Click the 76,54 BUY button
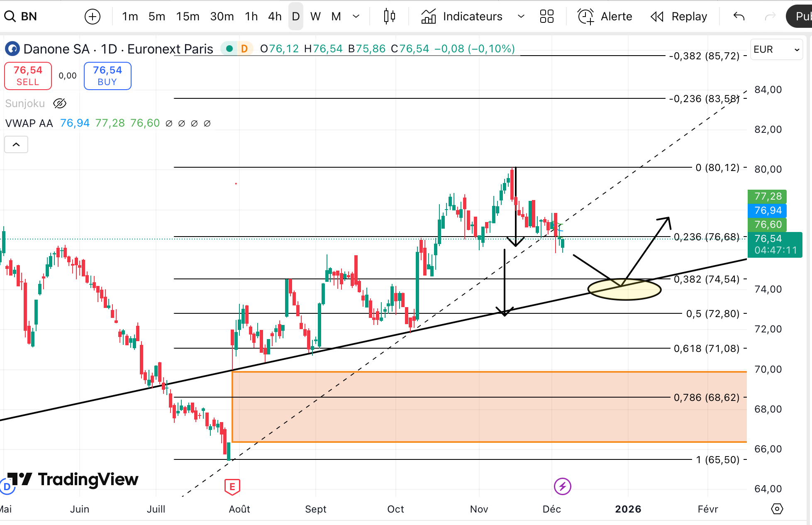This screenshot has width=812, height=525. coord(107,76)
